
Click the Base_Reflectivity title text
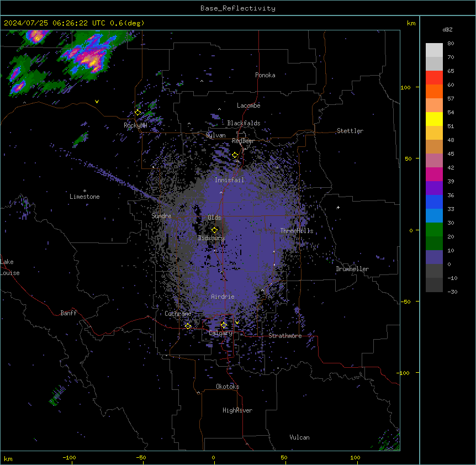[x=238, y=8]
